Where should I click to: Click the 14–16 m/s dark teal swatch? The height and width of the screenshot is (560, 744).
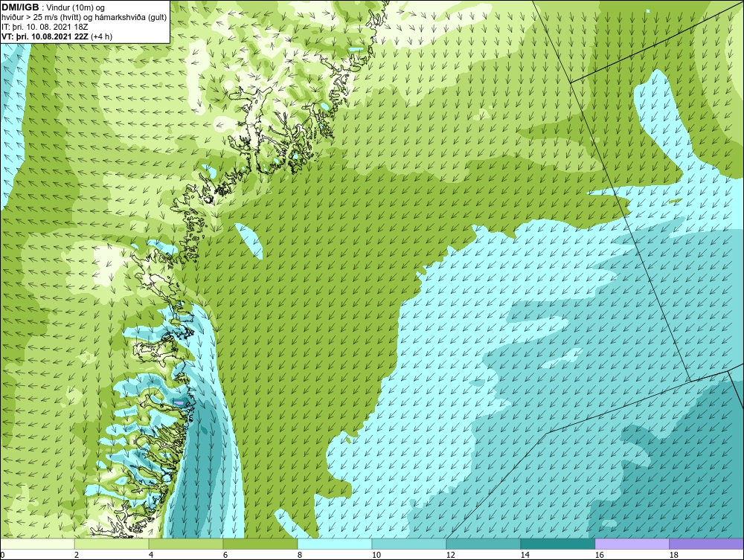click(557, 544)
